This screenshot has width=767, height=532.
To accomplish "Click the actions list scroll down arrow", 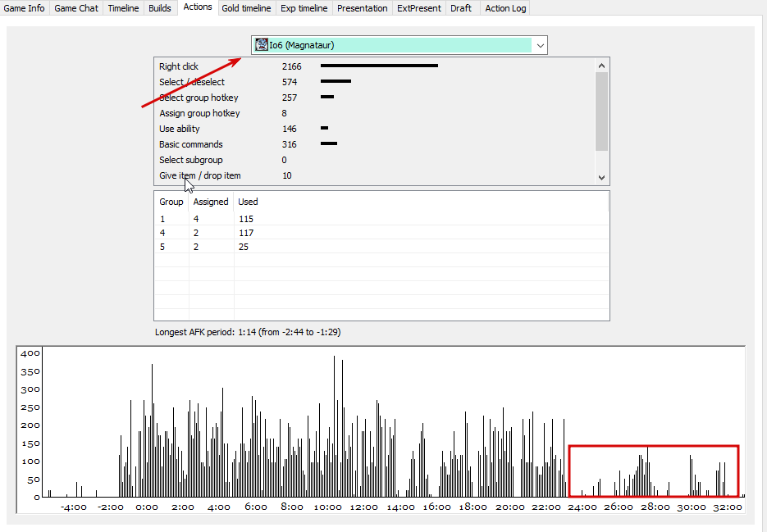I will pyautogui.click(x=601, y=178).
